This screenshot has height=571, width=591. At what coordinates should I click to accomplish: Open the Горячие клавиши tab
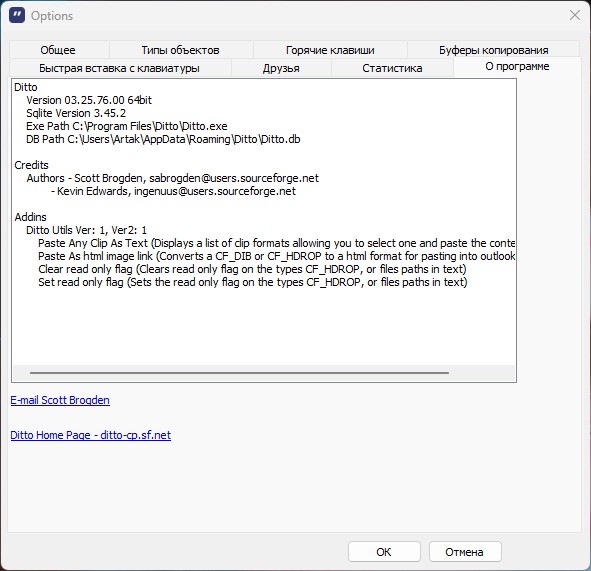tap(330, 50)
